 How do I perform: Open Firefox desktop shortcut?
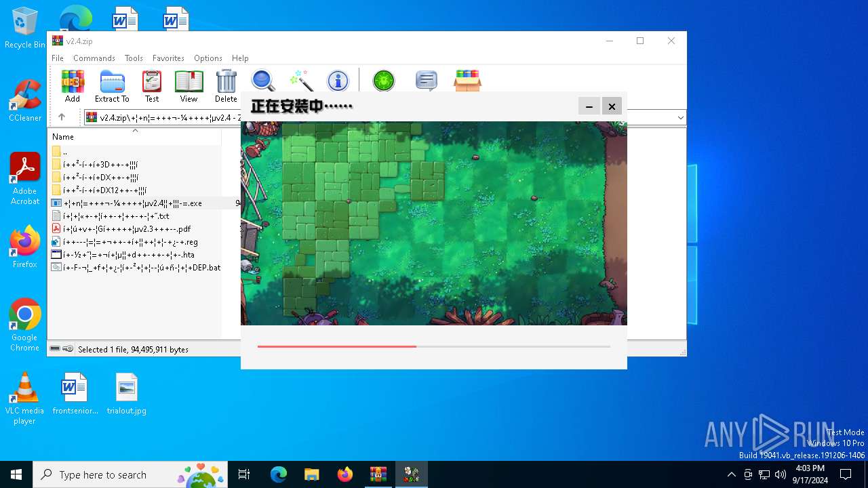click(x=24, y=247)
